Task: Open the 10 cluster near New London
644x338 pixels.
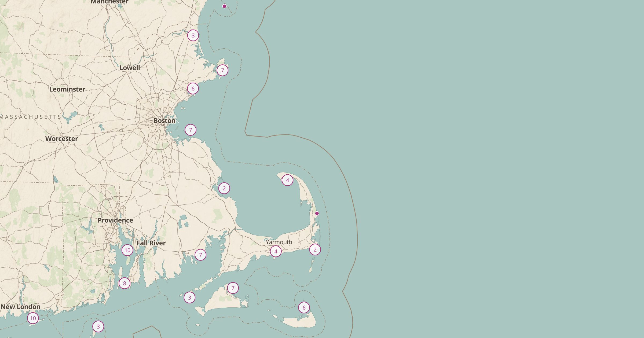Action: pos(33,318)
